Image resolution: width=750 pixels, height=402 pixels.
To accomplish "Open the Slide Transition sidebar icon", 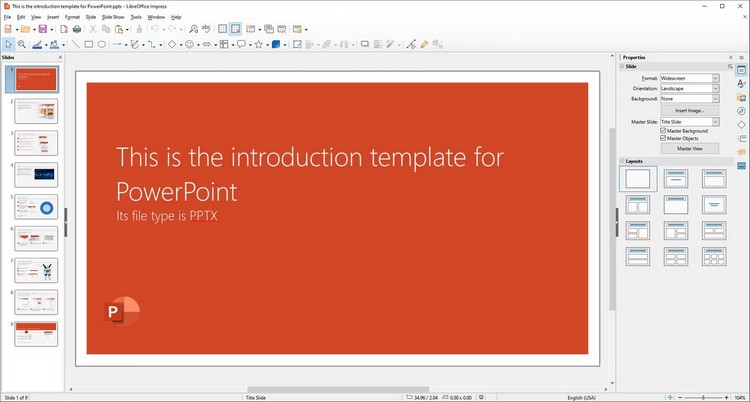I will (x=741, y=139).
